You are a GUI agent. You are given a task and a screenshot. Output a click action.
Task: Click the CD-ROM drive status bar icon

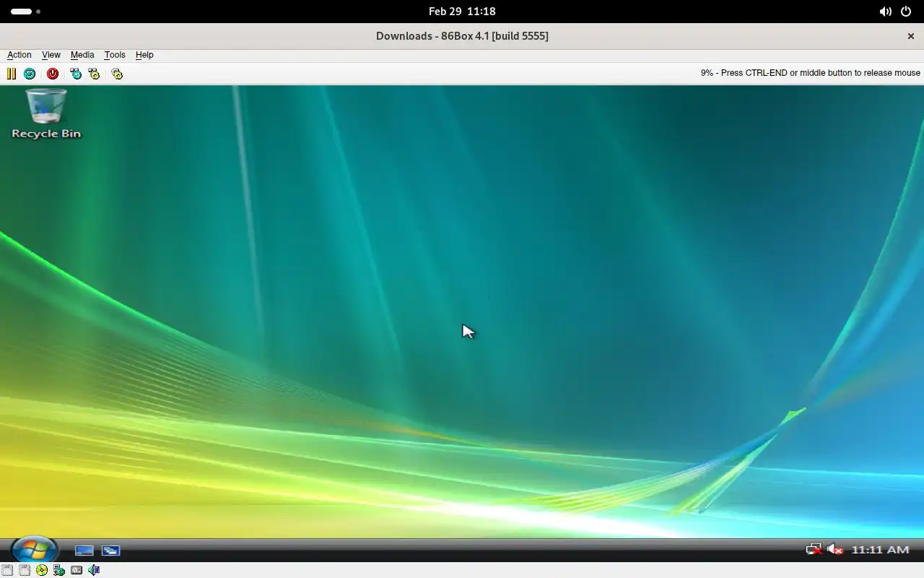pyautogui.click(x=42, y=570)
